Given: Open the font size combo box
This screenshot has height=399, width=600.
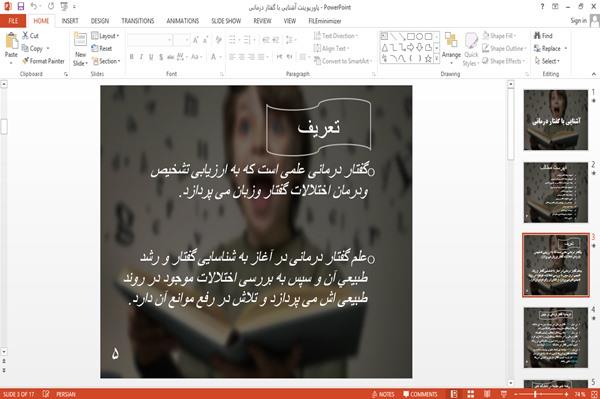Looking at the screenshot, I should (x=181, y=40).
